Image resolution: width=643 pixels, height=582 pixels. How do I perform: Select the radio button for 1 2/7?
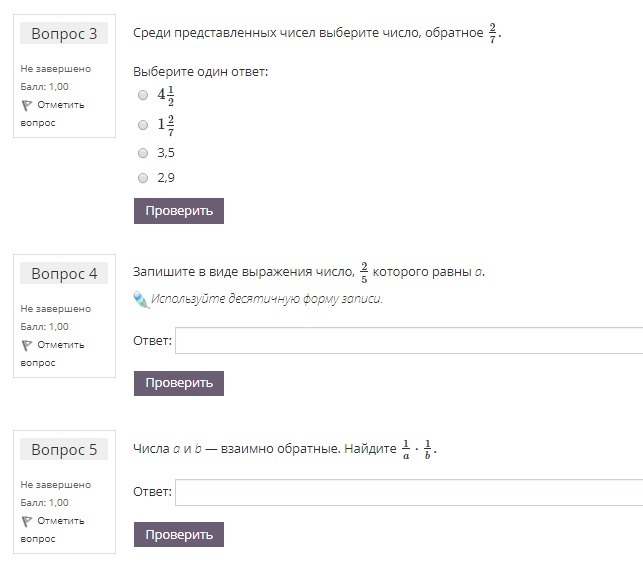pyautogui.click(x=143, y=125)
